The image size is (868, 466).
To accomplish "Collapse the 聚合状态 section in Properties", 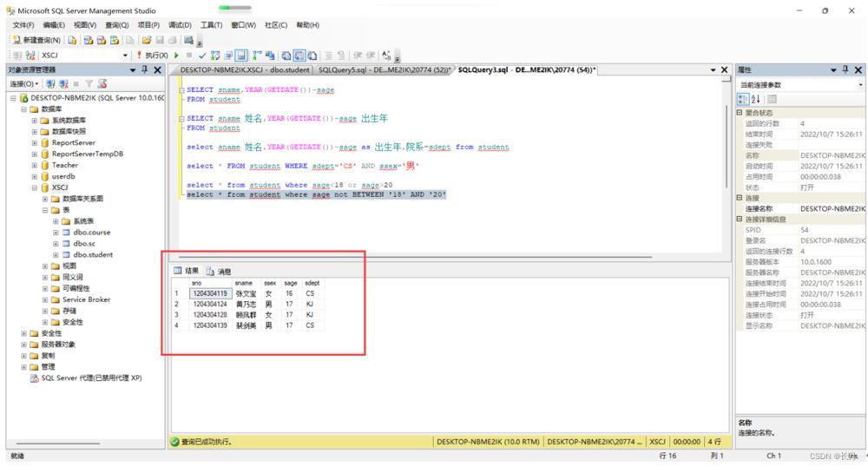I will click(738, 114).
